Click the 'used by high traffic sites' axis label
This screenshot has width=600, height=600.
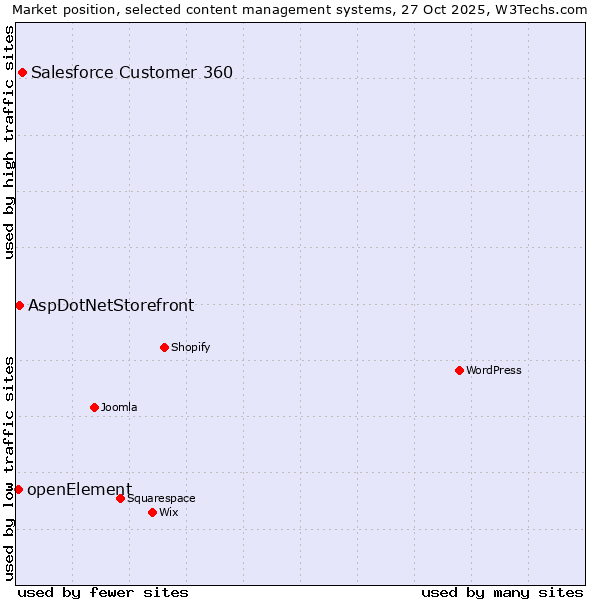tap(9, 142)
